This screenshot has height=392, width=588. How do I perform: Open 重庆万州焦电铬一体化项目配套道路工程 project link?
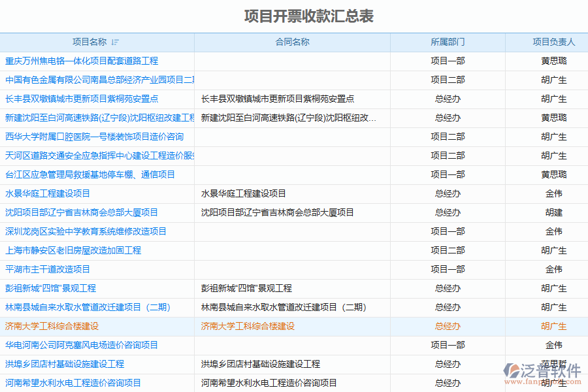[x=82, y=61]
